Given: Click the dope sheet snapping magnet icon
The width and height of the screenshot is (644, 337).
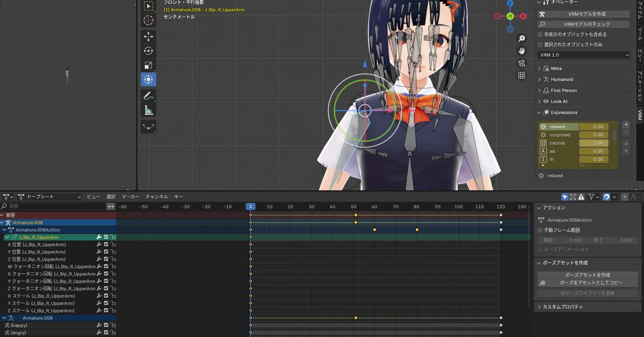Looking at the screenshot, I should click(x=606, y=197).
